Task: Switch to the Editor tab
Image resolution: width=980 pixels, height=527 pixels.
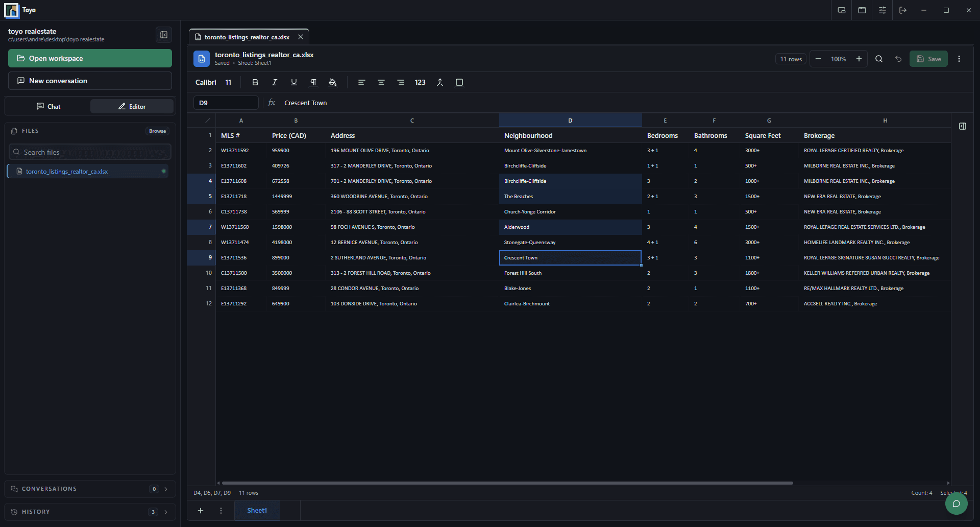Action: tap(132, 106)
